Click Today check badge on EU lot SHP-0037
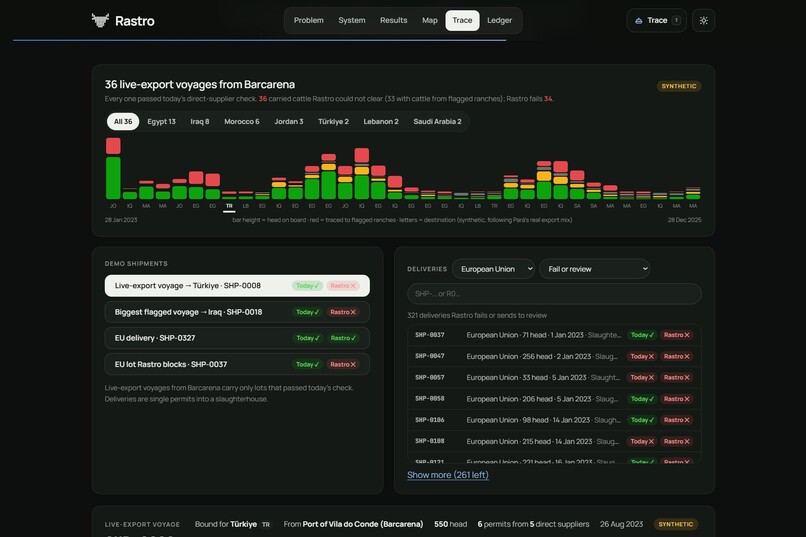This screenshot has width=806, height=537. point(307,364)
